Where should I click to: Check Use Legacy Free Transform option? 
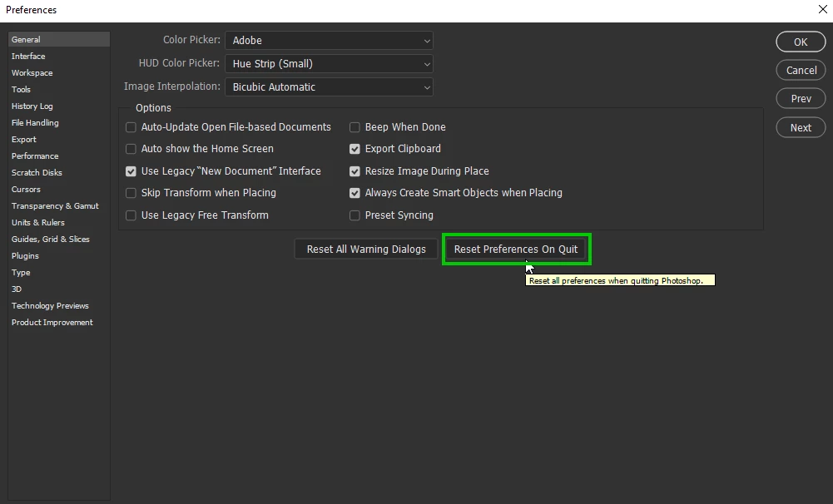pyautogui.click(x=131, y=215)
